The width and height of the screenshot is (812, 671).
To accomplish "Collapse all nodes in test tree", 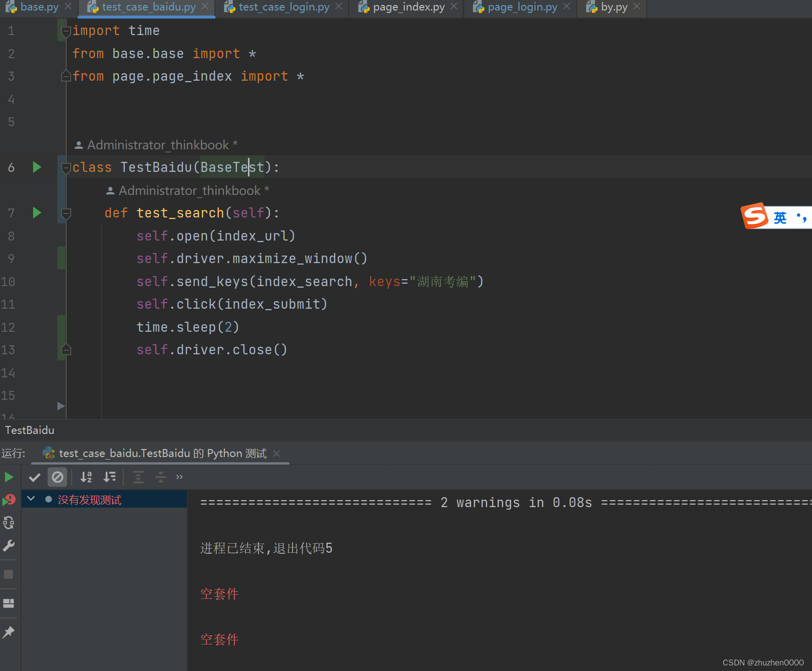I will (160, 477).
